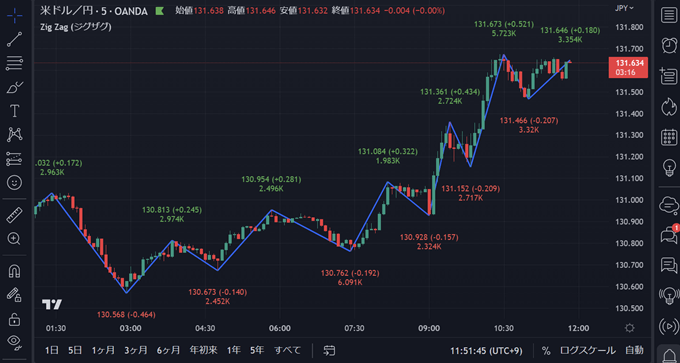Image resolution: width=680 pixels, height=363 pixels.
Task: Click the 09:00 time axis label
Action: tap(429, 328)
